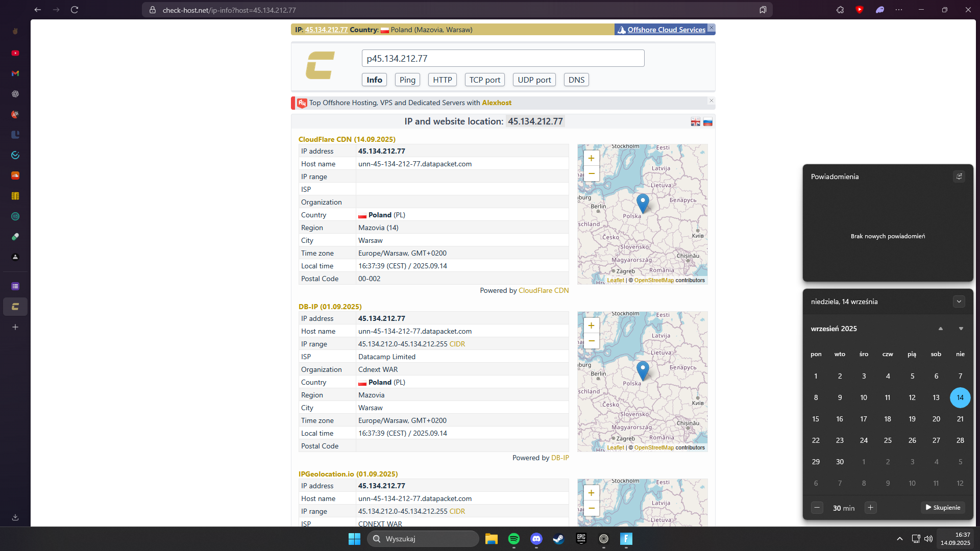Open the 45.134.212.77 link in top bar
The width and height of the screenshot is (980, 551).
click(327, 30)
